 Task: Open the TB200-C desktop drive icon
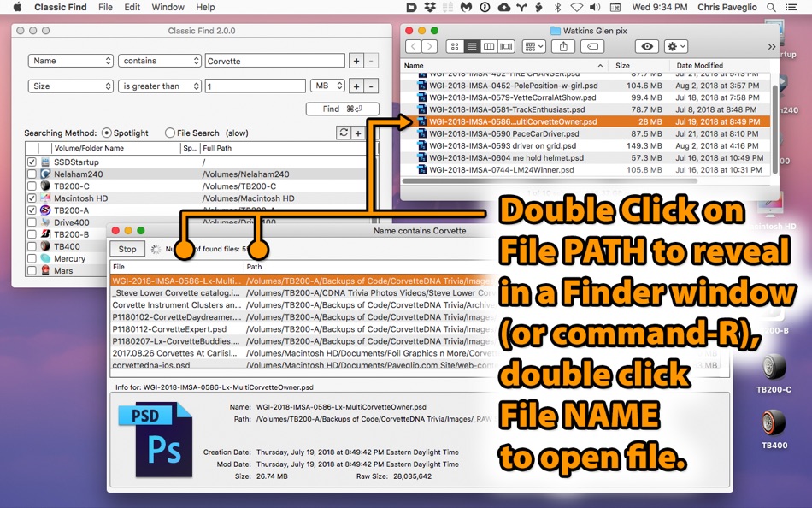[774, 367]
